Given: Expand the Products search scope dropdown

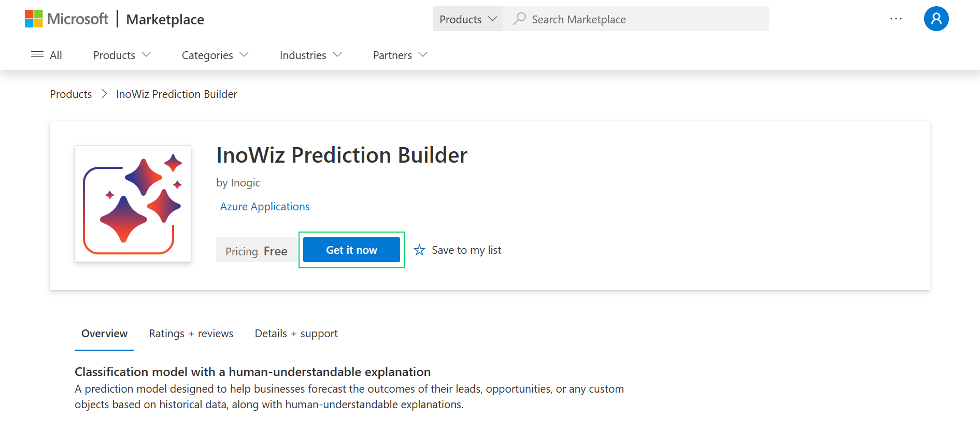Looking at the screenshot, I should (468, 19).
